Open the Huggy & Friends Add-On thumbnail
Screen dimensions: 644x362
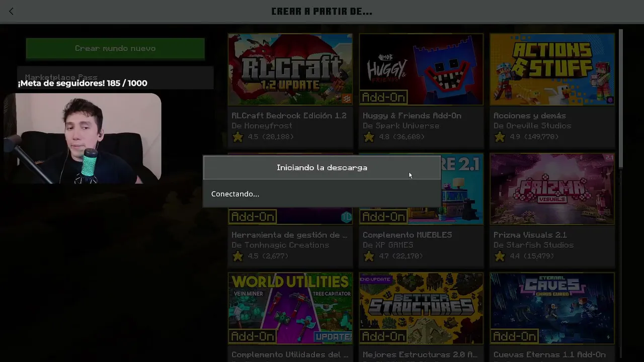point(421,69)
